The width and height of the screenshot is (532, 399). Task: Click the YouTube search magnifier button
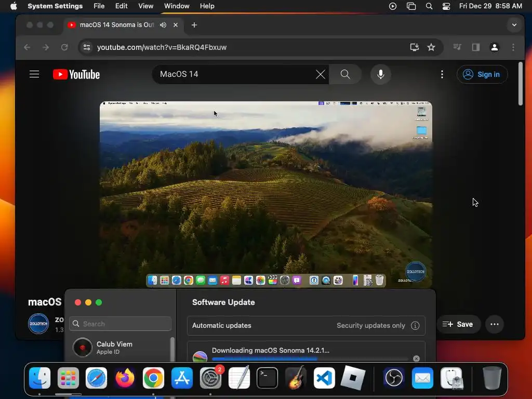[x=345, y=74]
